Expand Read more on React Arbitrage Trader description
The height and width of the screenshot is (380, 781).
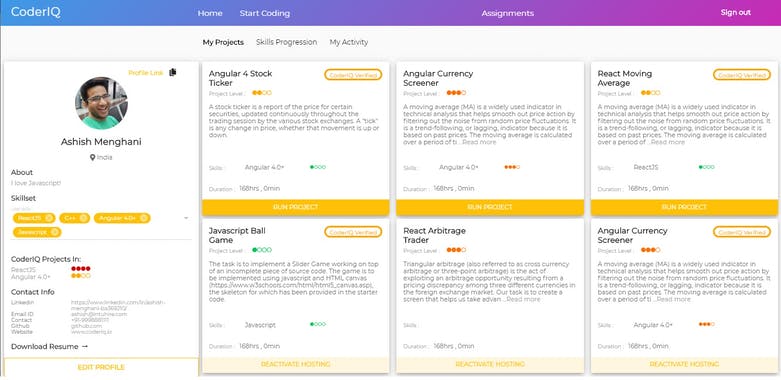pos(523,300)
